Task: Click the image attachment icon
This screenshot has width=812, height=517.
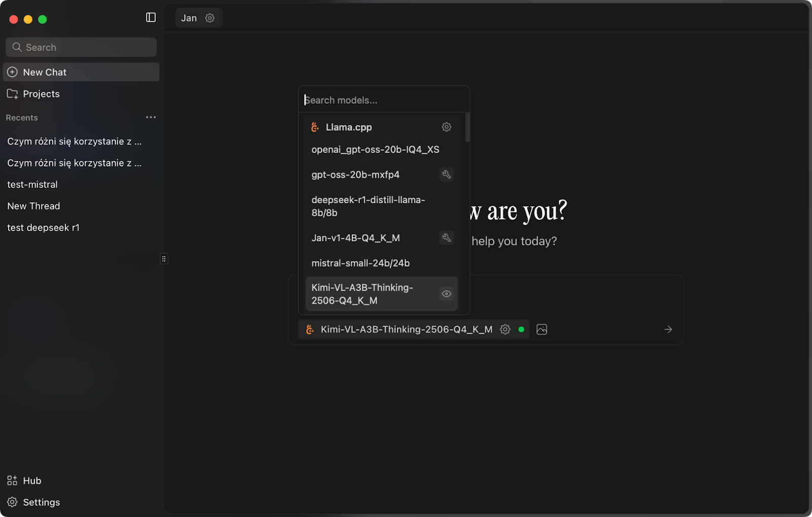Action: (542, 330)
